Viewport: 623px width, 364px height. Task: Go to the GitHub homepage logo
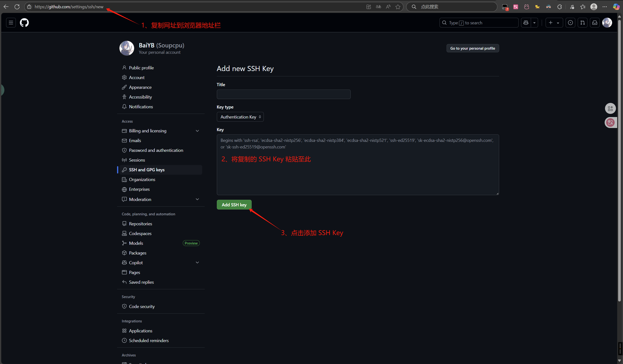pos(24,23)
